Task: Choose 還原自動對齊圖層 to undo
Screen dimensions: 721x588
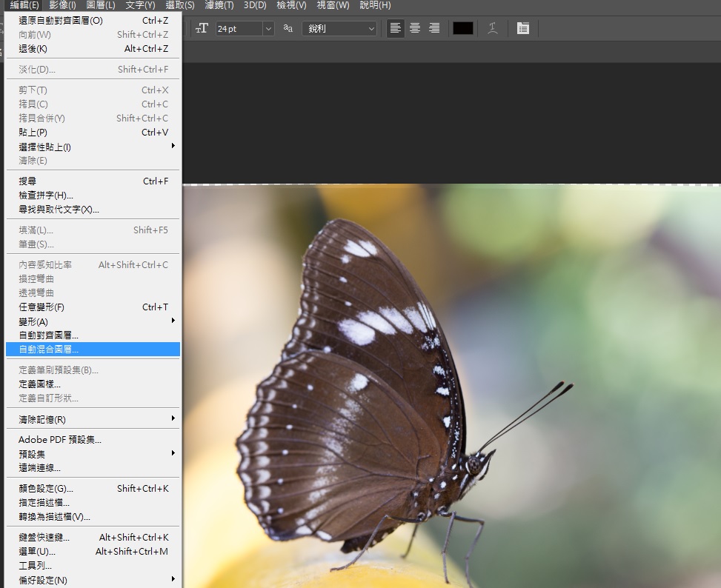Action: (93, 21)
